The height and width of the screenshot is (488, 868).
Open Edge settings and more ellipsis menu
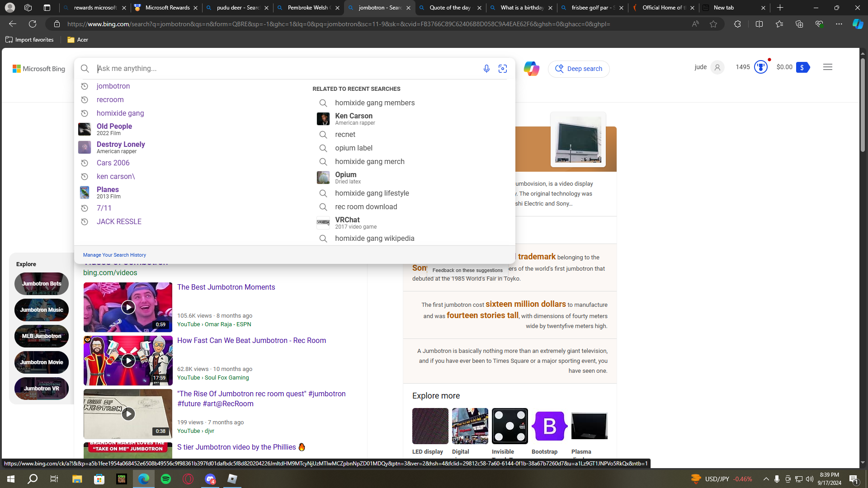pos(839,24)
